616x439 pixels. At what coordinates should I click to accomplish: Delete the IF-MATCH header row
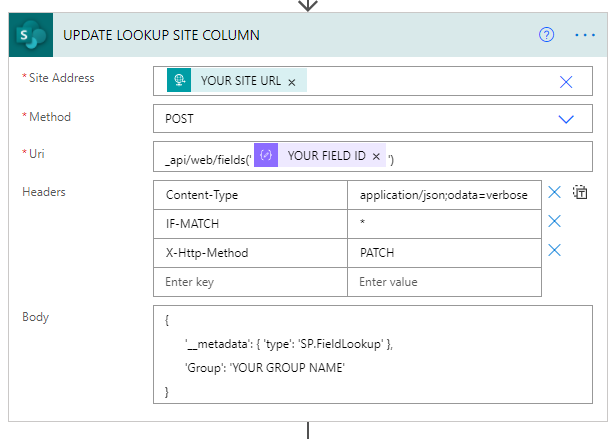tap(555, 221)
